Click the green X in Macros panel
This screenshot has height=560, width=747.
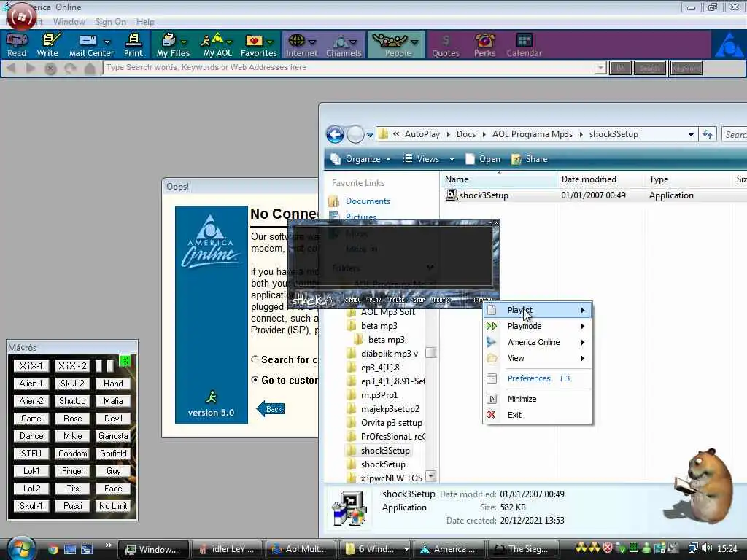pyautogui.click(x=125, y=361)
